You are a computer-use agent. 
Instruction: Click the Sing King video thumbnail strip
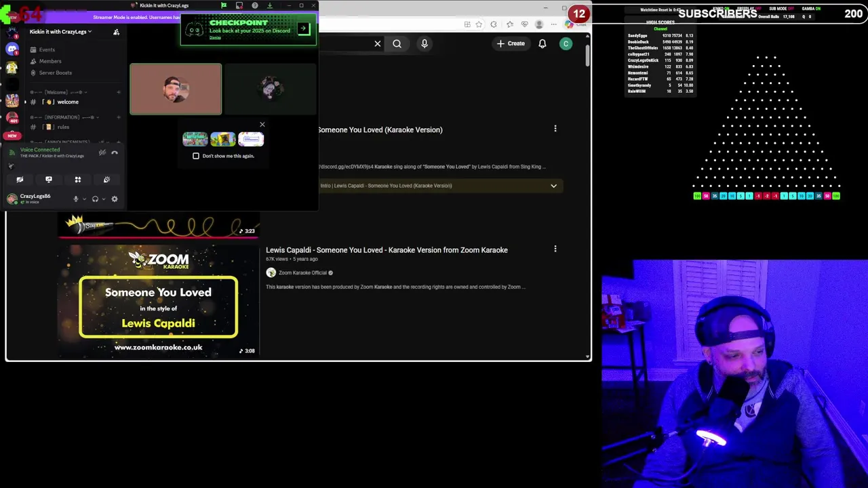click(x=158, y=226)
